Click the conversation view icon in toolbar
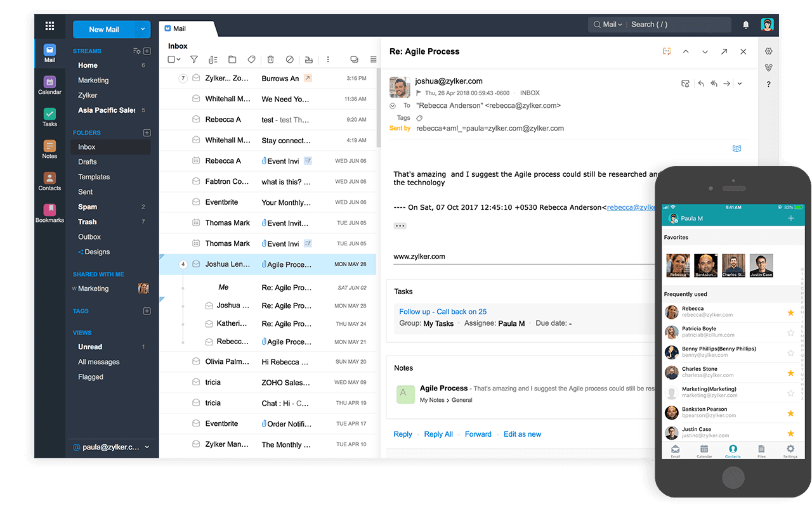This screenshot has width=812, height=521. [354, 60]
